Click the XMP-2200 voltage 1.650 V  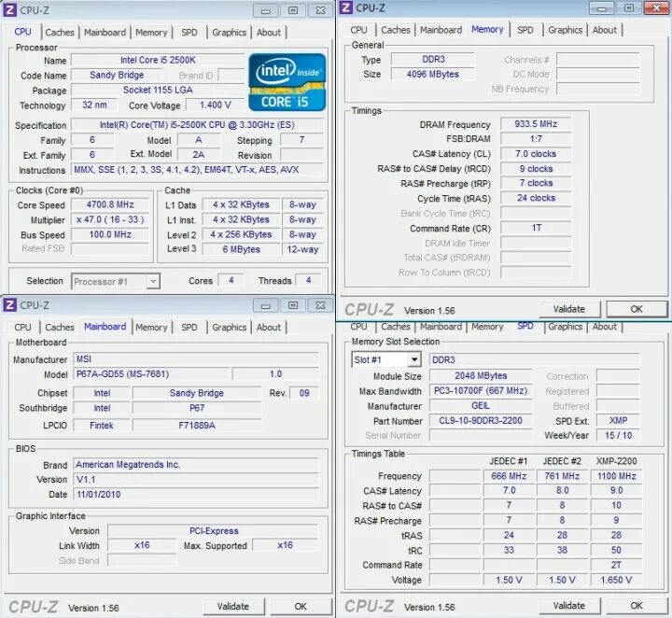pyautogui.click(x=616, y=580)
